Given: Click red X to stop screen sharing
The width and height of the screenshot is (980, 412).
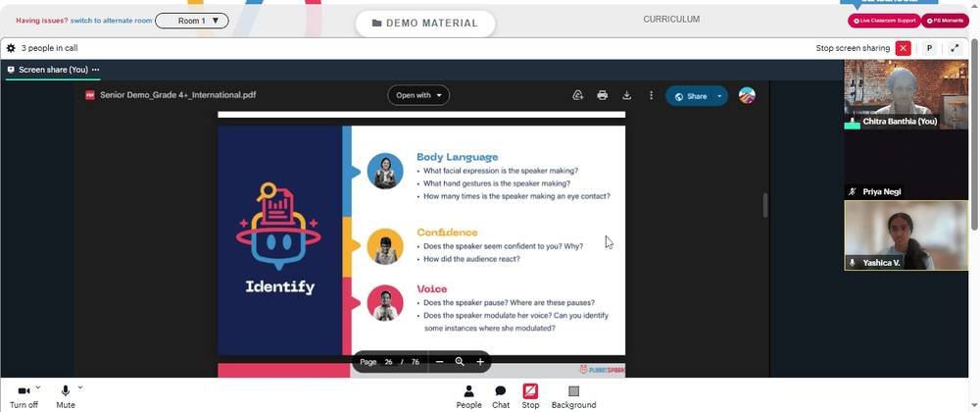Looking at the screenshot, I should tap(903, 48).
